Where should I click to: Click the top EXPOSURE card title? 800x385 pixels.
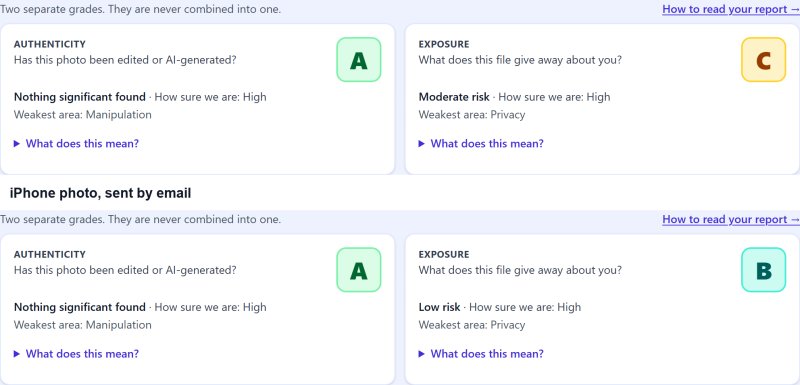tap(444, 44)
